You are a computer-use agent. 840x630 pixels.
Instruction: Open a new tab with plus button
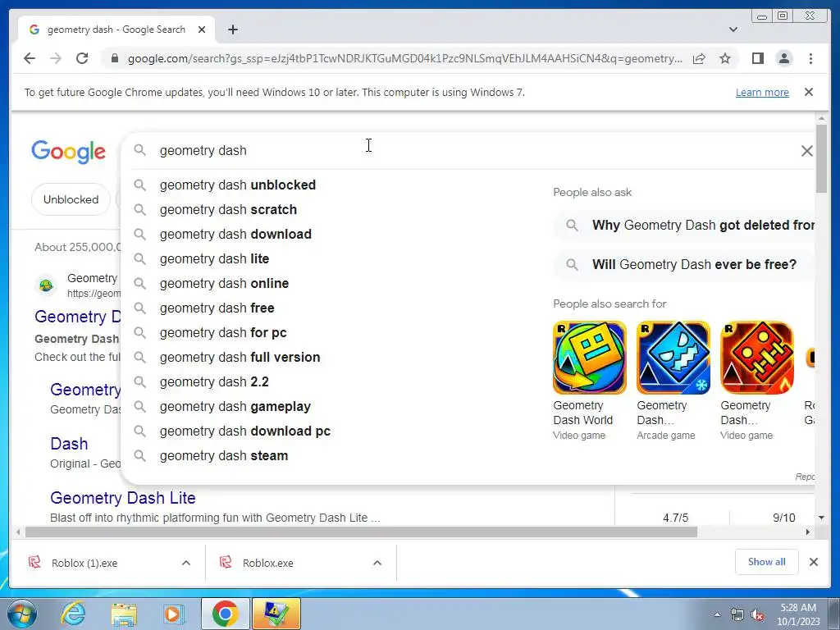(232, 30)
